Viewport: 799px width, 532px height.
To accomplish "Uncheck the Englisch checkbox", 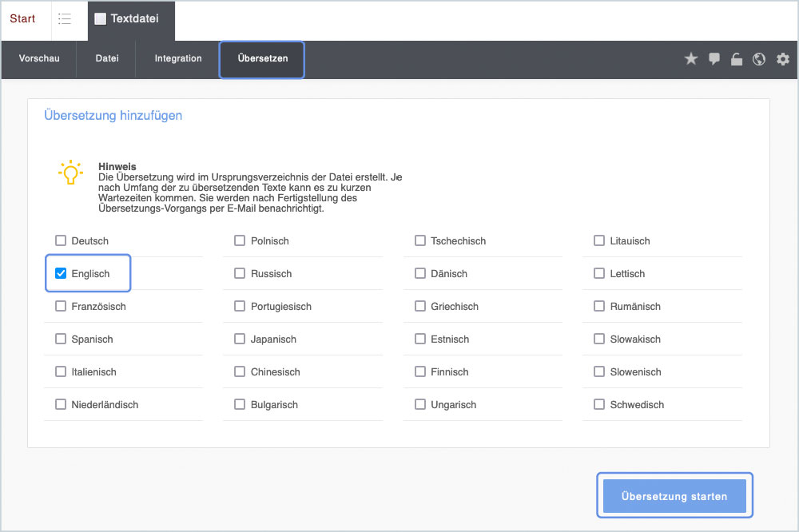I will pos(61,274).
